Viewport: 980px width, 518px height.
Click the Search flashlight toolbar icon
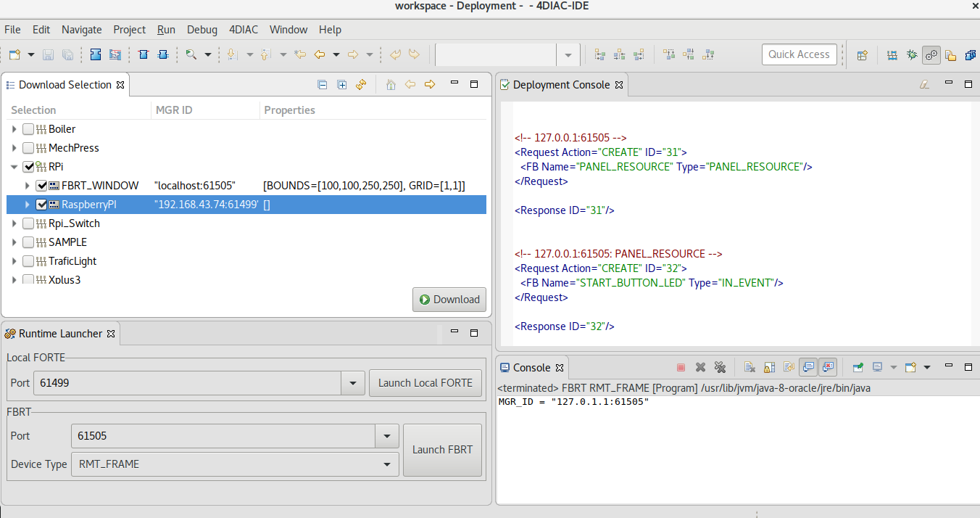click(x=191, y=54)
